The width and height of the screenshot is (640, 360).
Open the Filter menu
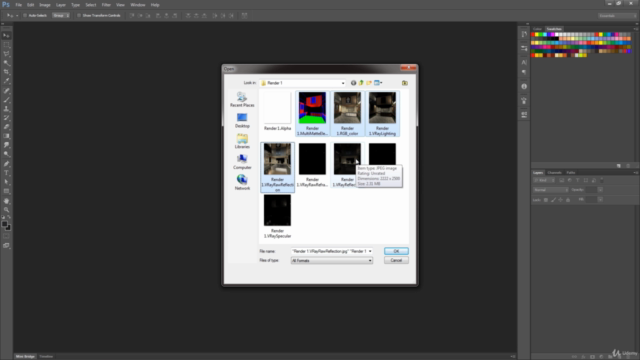point(106,5)
